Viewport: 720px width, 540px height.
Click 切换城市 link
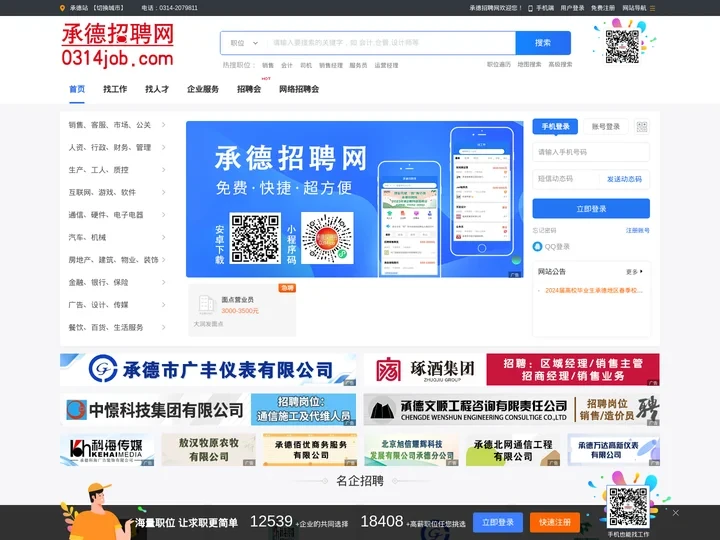tap(108, 8)
